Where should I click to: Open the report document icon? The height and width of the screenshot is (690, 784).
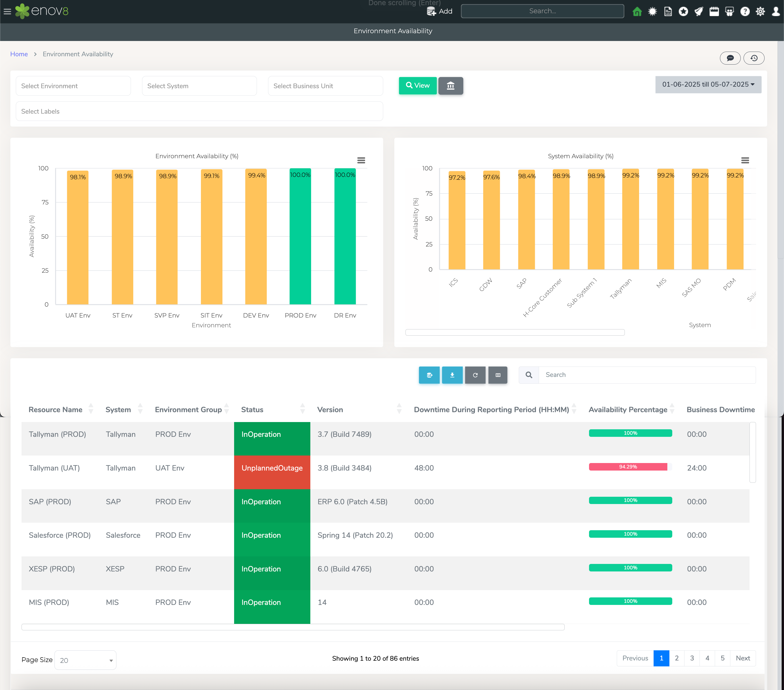(668, 11)
